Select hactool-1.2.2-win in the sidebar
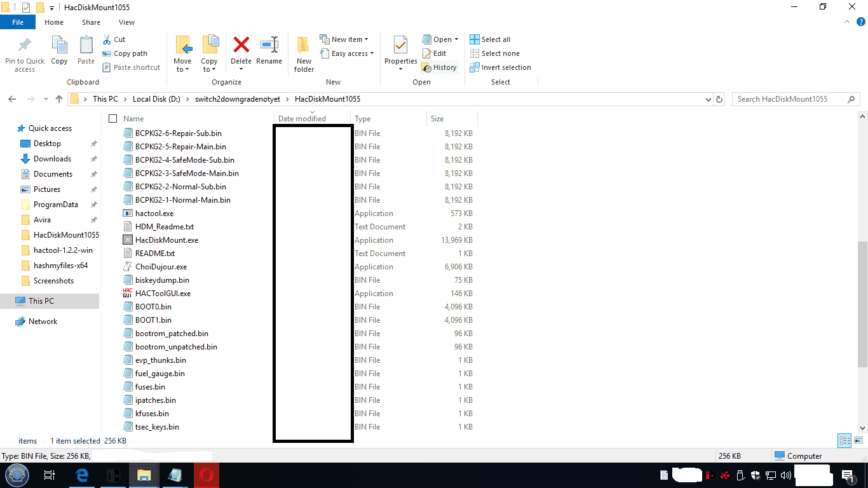Screen dimensions: 868x488 63,250
